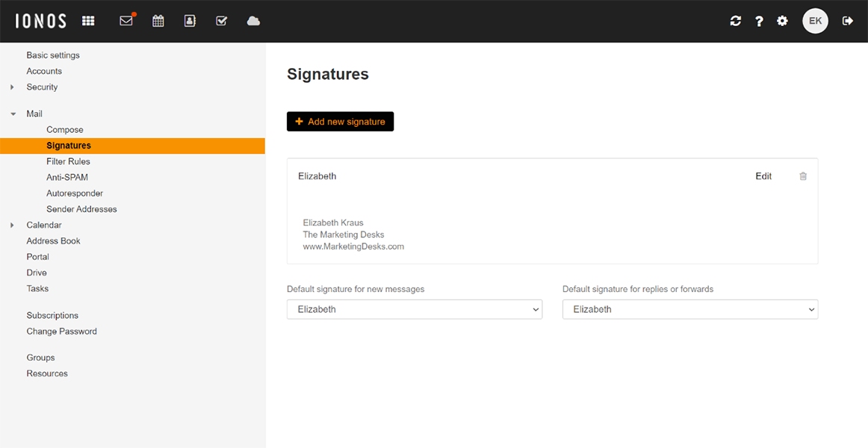Open the Mail envelope icon
Viewport: 868px width, 448px height.
tap(126, 21)
